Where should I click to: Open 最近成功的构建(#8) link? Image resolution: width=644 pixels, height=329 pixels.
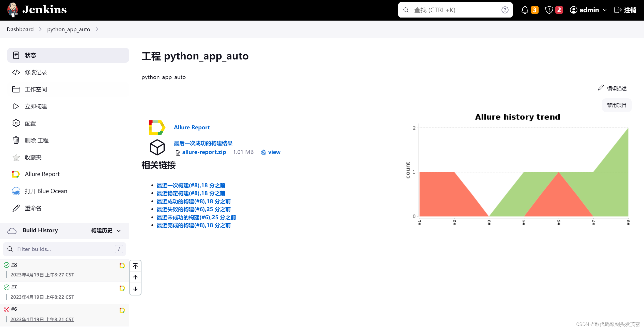tap(194, 201)
